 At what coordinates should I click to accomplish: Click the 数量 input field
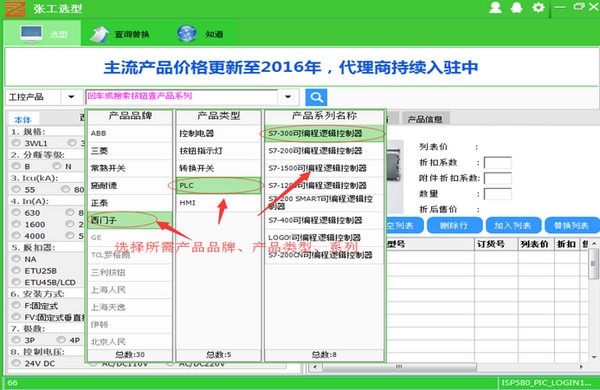(498, 194)
